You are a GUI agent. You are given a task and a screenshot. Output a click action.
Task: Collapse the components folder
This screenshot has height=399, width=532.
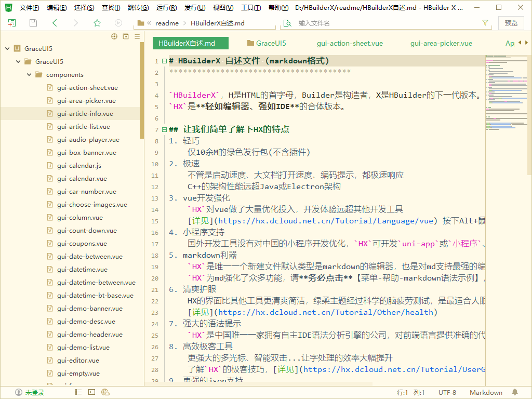tap(30, 75)
